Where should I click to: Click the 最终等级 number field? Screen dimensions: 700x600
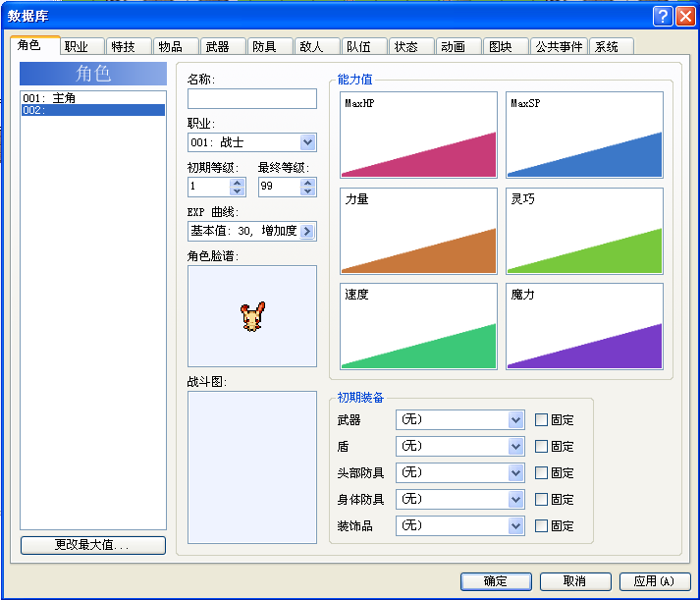click(280, 187)
